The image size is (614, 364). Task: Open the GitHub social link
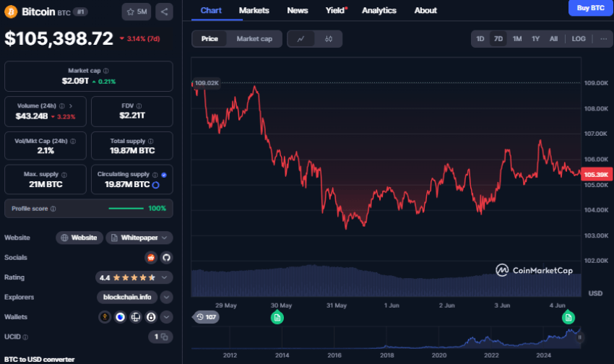(x=166, y=258)
